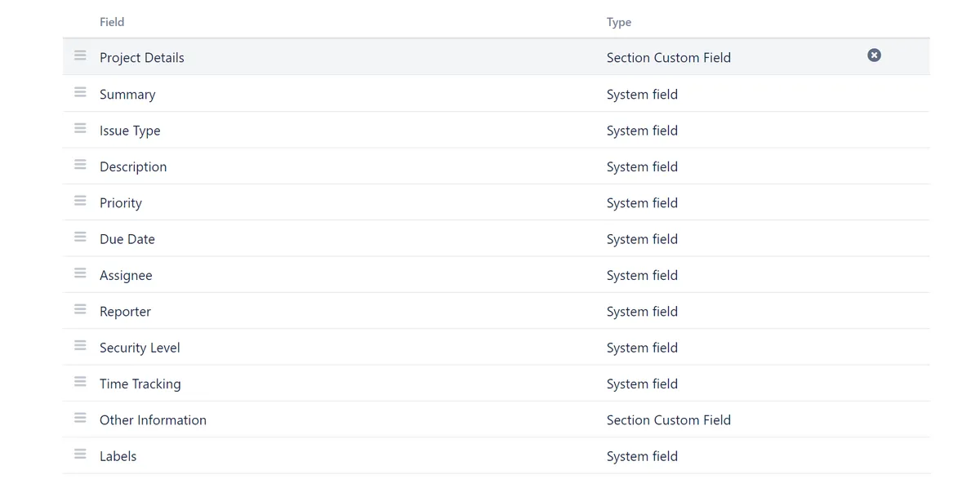Click the drag handle beside Issue Type

80,128
